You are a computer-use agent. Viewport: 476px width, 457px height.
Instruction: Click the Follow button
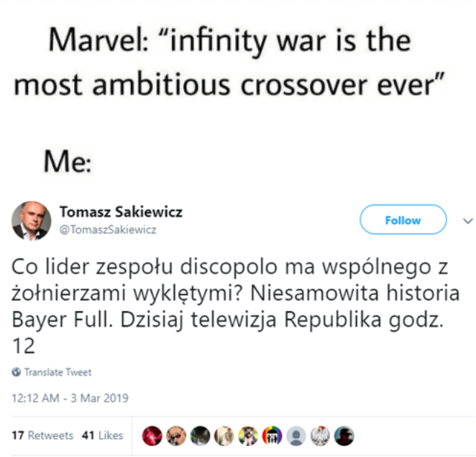pyautogui.click(x=403, y=220)
